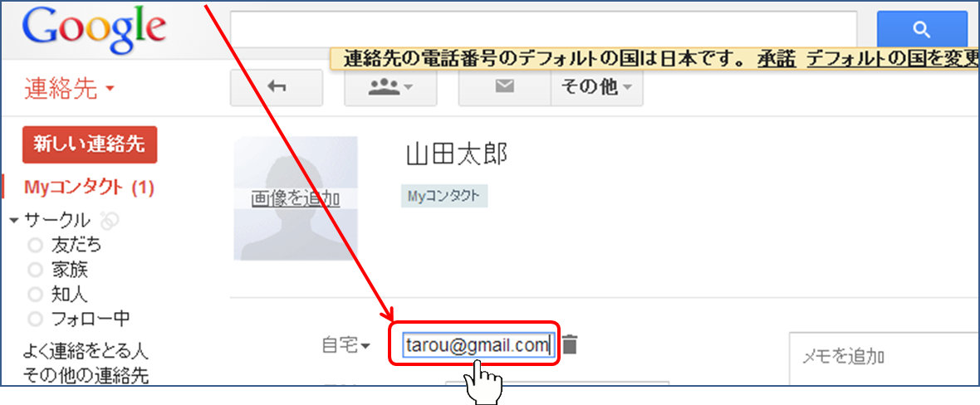Viewport: 980px width, 405px height.
Task: Click the back arrow toolbar button
Action: [276, 87]
